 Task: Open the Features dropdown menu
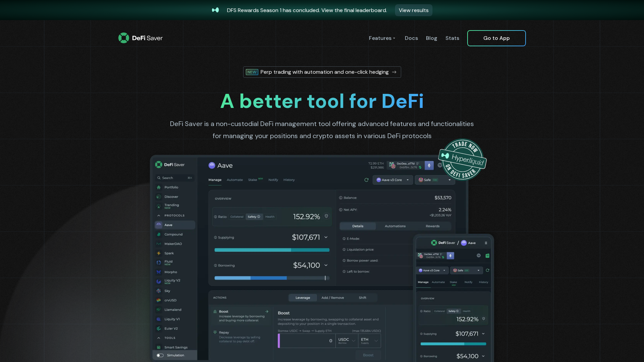[382, 38]
